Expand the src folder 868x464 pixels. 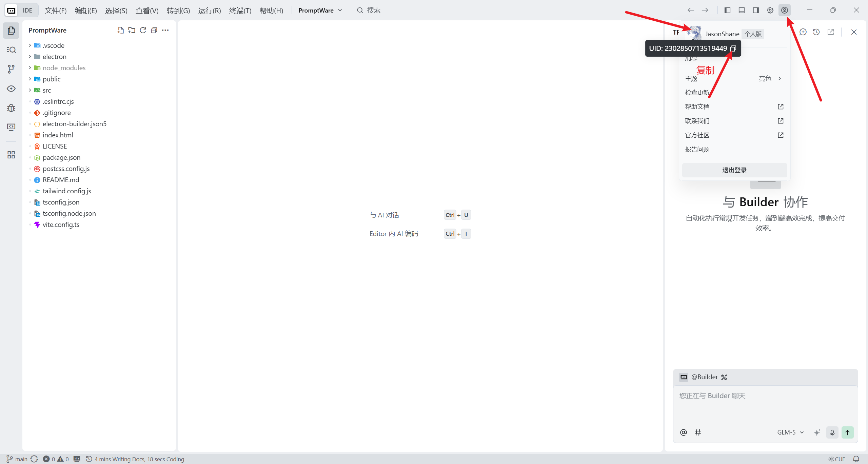click(46, 90)
